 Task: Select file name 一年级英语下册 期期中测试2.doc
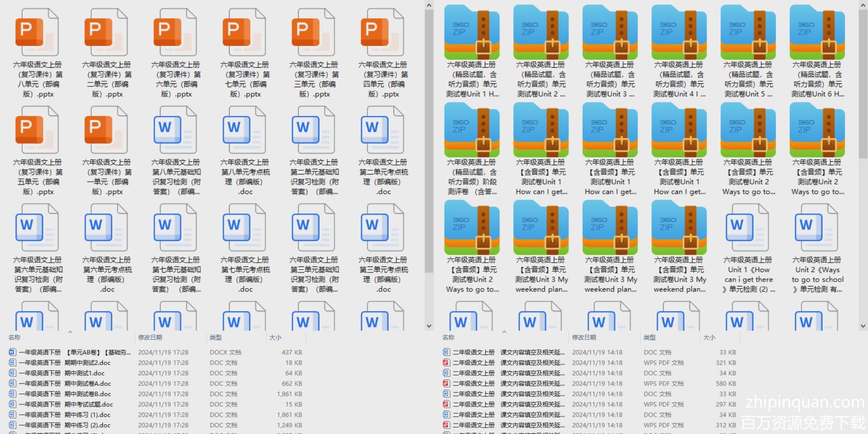(x=64, y=362)
